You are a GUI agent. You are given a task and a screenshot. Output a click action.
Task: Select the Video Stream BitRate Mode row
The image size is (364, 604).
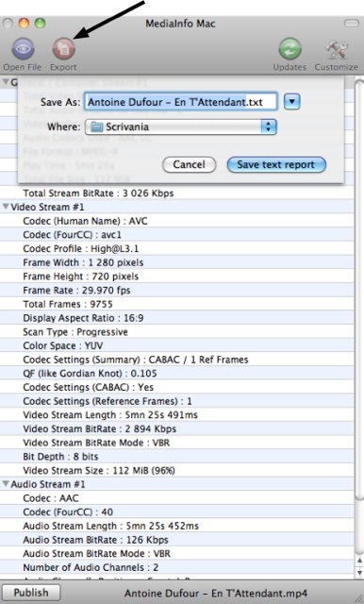[176, 443]
